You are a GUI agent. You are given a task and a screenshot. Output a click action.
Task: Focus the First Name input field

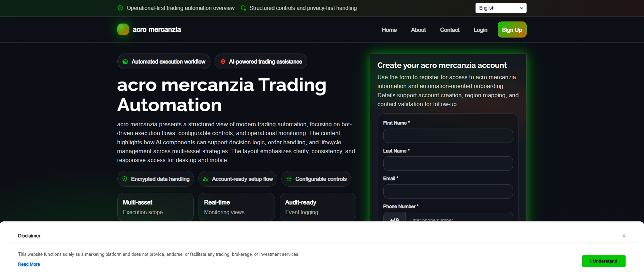[448, 136]
